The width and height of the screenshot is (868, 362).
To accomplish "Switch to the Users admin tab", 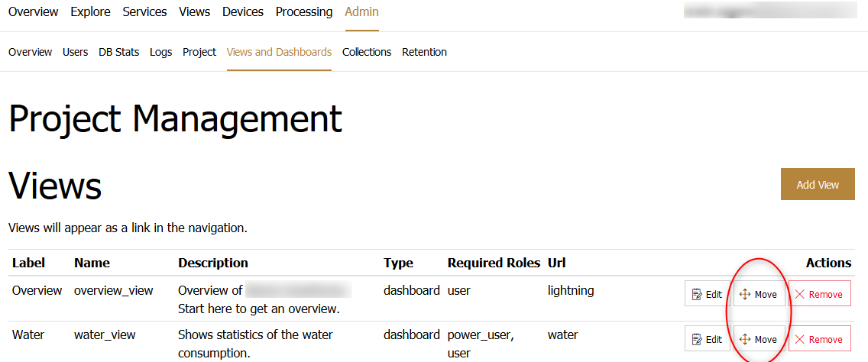I will tap(75, 52).
